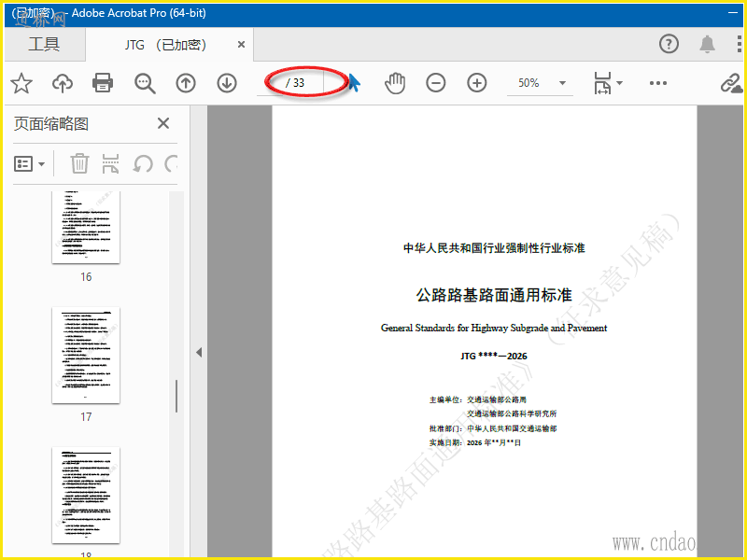747x560 pixels.
Task: Click the thumbnail label 16
Action: click(x=86, y=276)
